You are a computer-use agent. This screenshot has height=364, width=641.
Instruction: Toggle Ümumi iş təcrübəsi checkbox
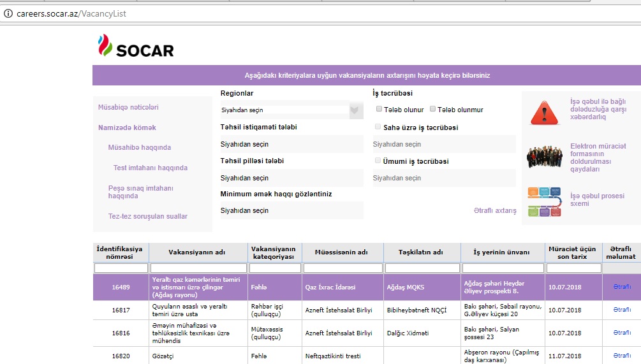pos(378,161)
